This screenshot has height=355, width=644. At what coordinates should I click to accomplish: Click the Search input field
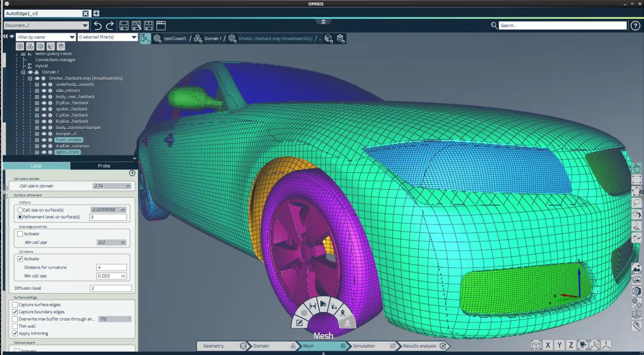tap(562, 25)
